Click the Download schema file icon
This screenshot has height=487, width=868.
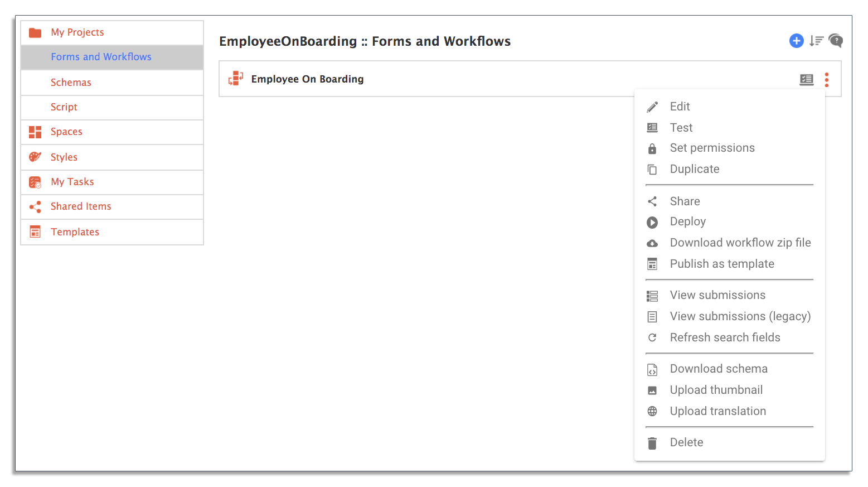tap(652, 369)
